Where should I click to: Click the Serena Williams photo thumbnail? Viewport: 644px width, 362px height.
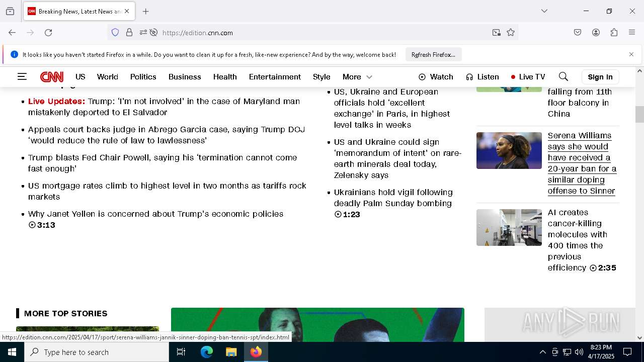(509, 150)
